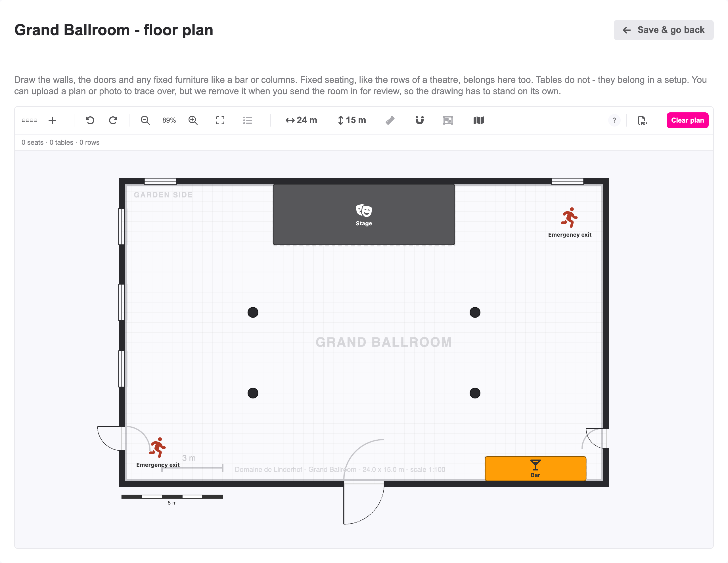Viewport: 728px width, 563px height.
Task: Export the plan as PDF
Action: 642,120
